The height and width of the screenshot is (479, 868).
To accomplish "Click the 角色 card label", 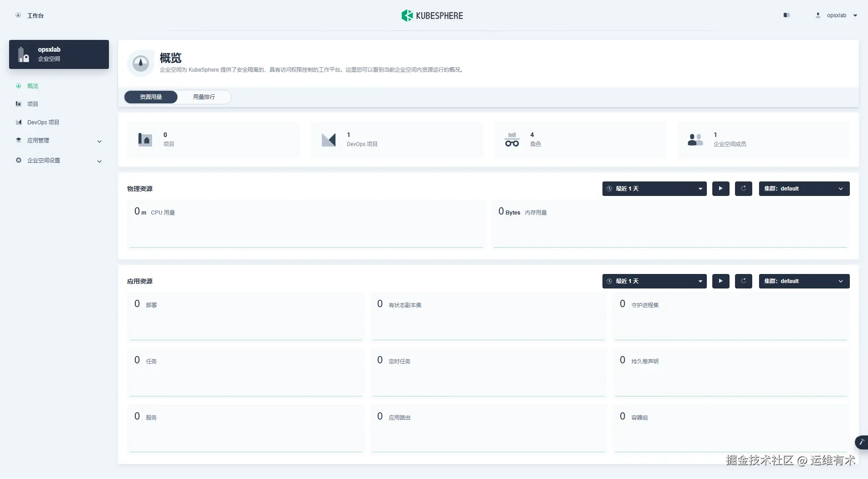I will pyautogui.click(x=536, y=144).
